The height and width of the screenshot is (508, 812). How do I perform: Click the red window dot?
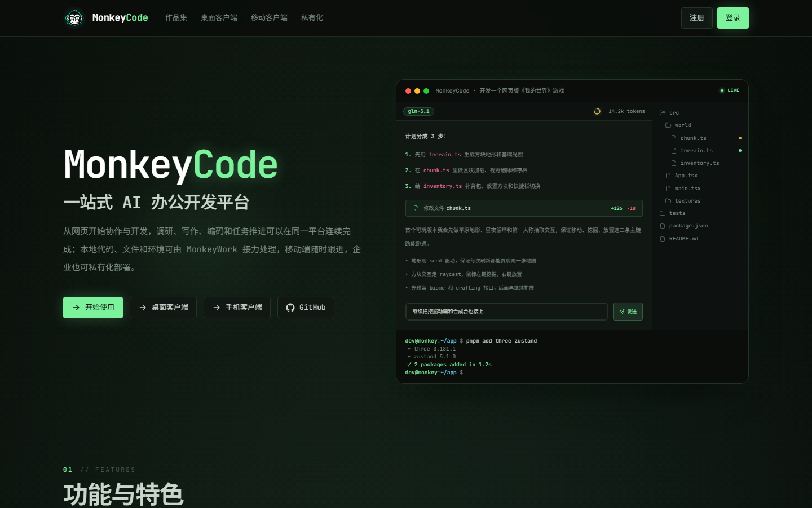pyautogui.click(x=408, y=91)
